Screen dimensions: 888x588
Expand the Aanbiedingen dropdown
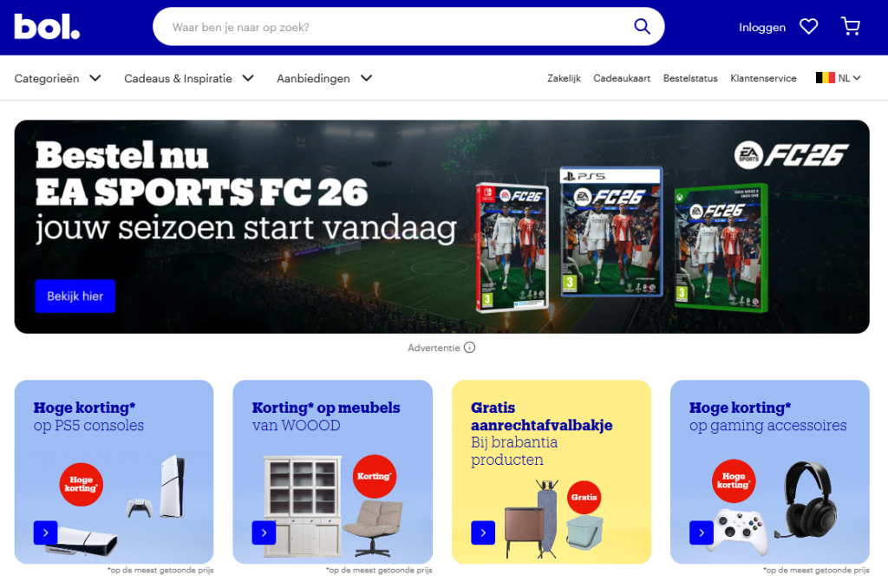(324, 78)
